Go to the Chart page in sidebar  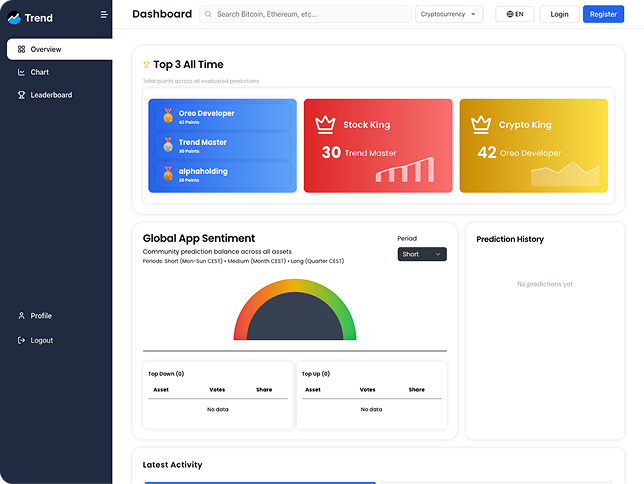point(39,72)
